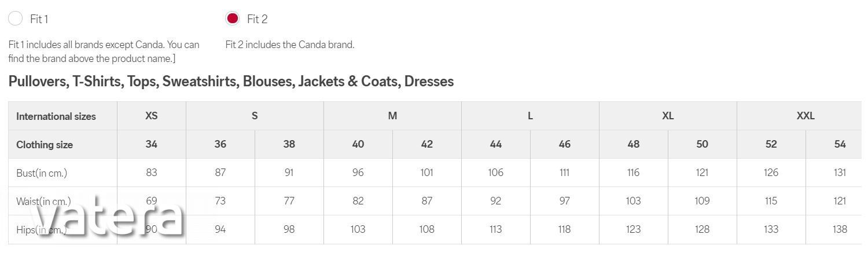Image resolution: width=868 pixels, height=260 pixels.
Task: Click the bust value 126 cell
Action: pyautogui.click(x=771, y=173)
